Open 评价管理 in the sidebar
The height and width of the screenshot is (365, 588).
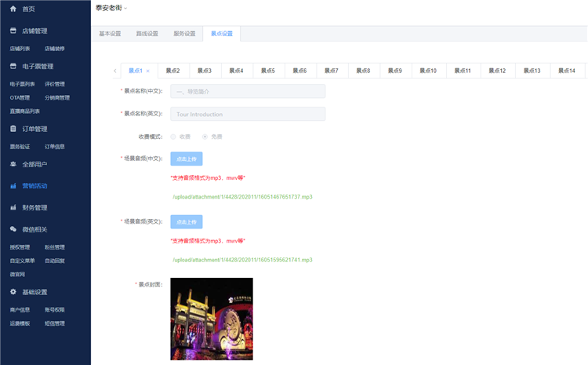click(x=55, y=84)
